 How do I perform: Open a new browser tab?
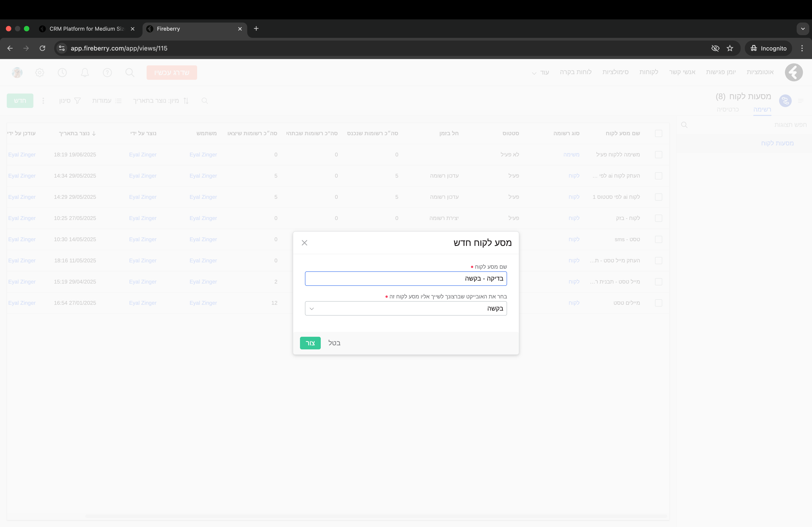point(256,29)
